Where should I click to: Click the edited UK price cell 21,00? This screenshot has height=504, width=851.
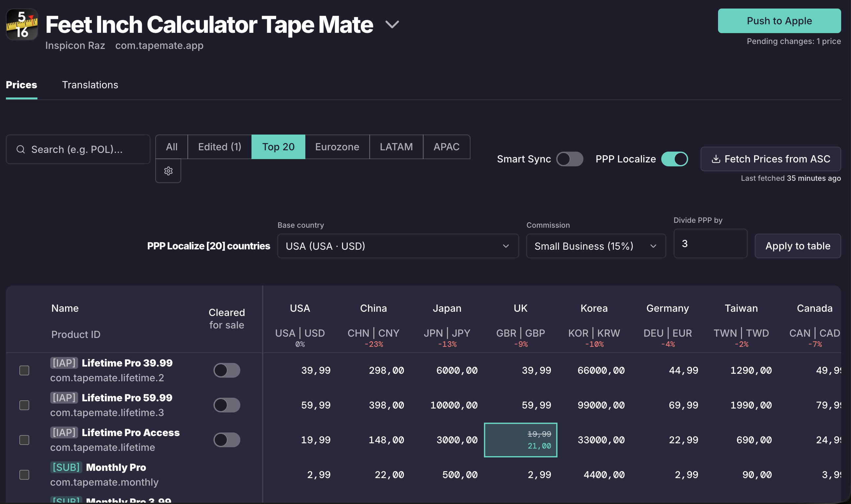coord(520,440)
